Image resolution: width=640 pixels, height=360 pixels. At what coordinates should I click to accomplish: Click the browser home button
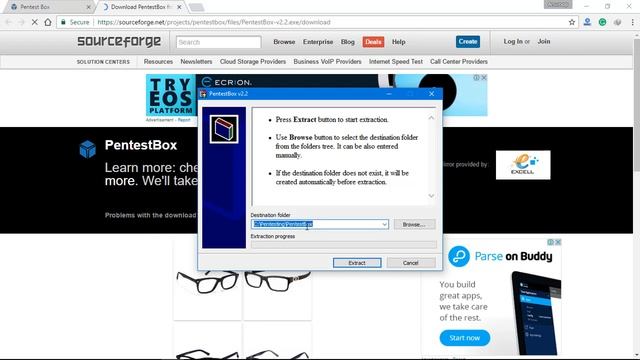coord(48,22)
